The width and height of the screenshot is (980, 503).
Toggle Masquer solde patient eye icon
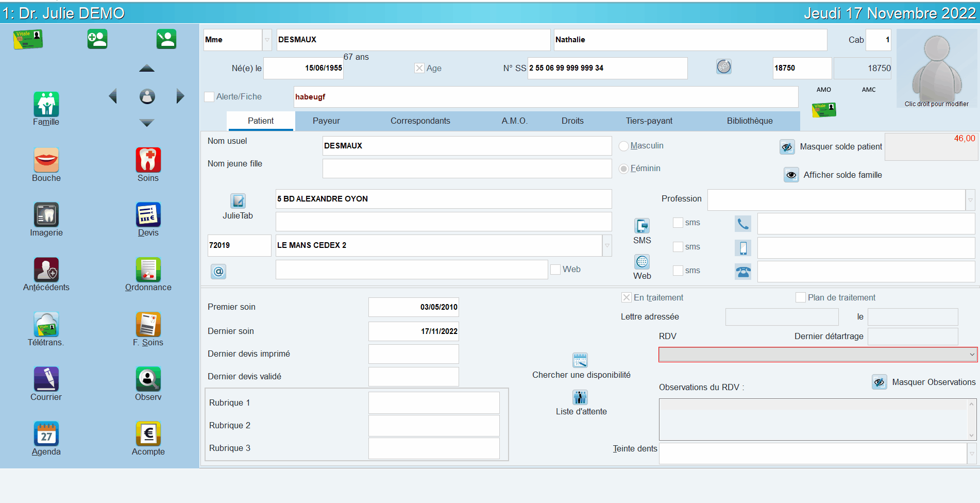coord(787,147)
